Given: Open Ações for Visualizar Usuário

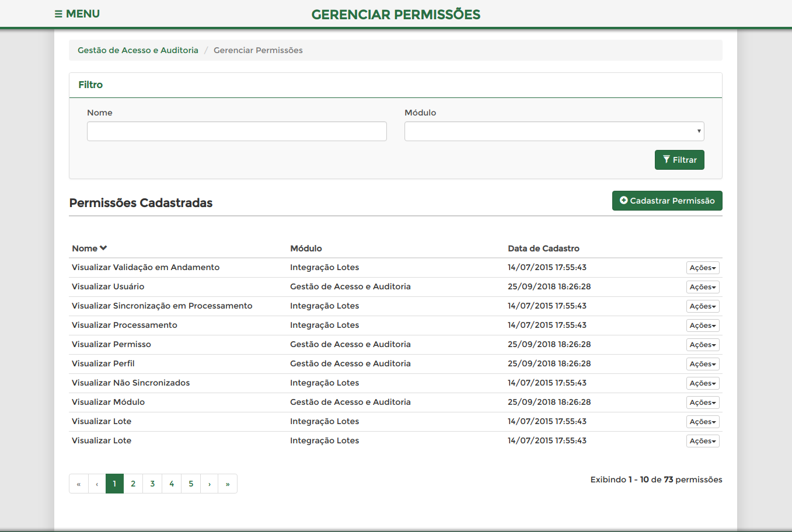Looking at the screenshot, I should [703, 287].
